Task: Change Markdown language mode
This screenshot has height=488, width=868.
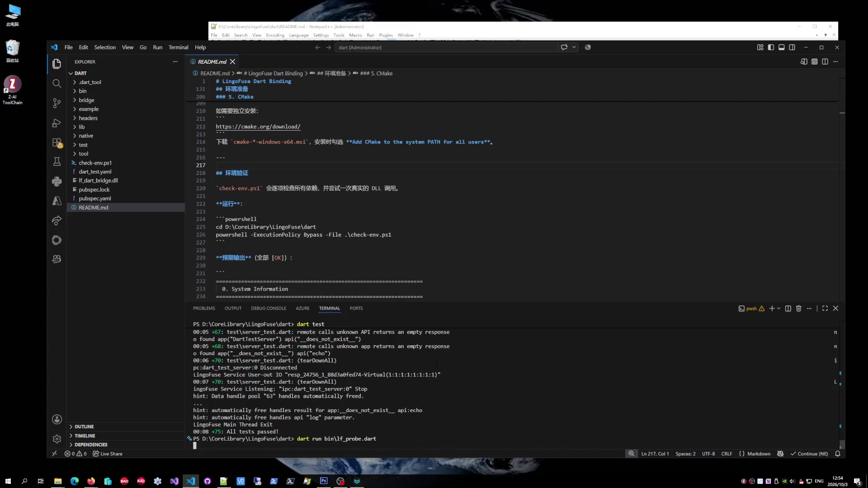Action: 759,454
